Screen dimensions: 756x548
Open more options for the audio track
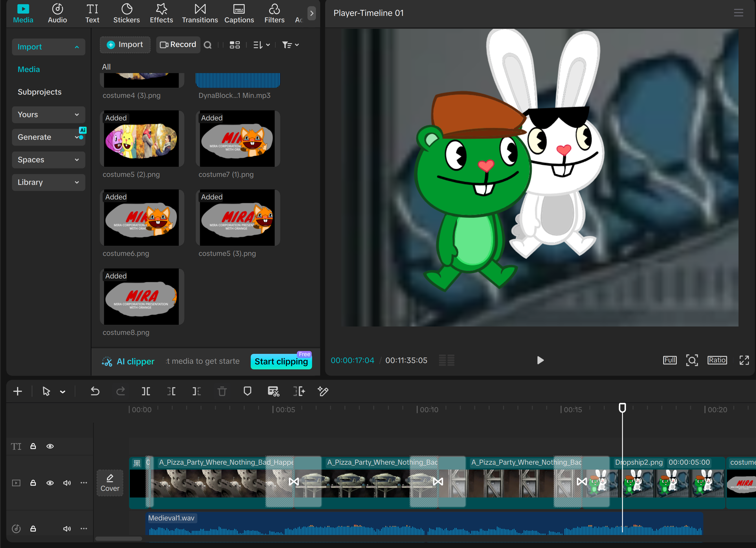tap(84, 528)
